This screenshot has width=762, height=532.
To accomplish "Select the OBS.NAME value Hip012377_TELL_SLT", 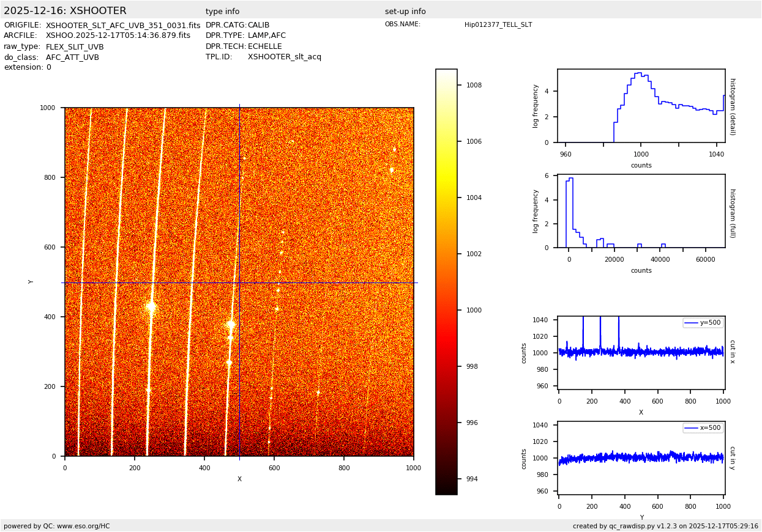I will [498, 25].
